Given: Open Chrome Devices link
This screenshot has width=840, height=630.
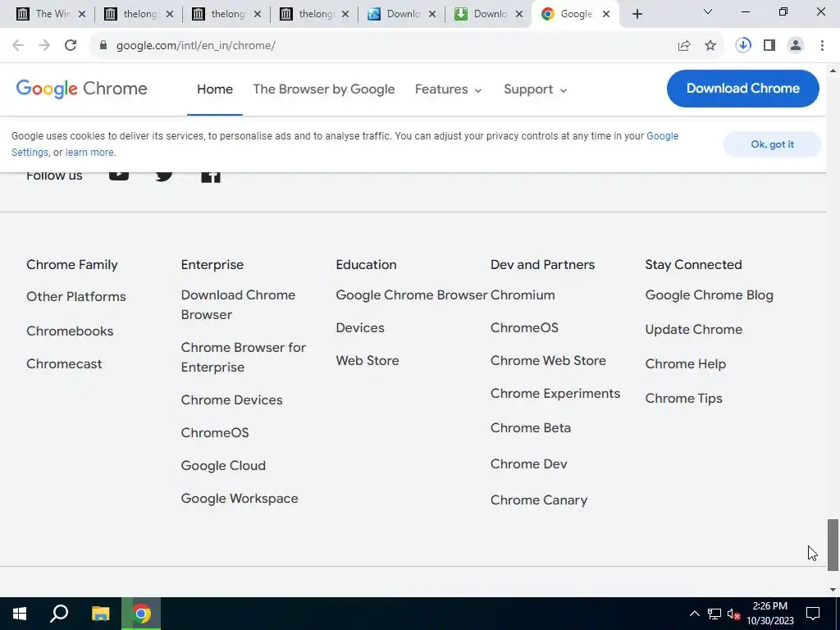Looking at the screenshot, I should [x=231, y=400].
